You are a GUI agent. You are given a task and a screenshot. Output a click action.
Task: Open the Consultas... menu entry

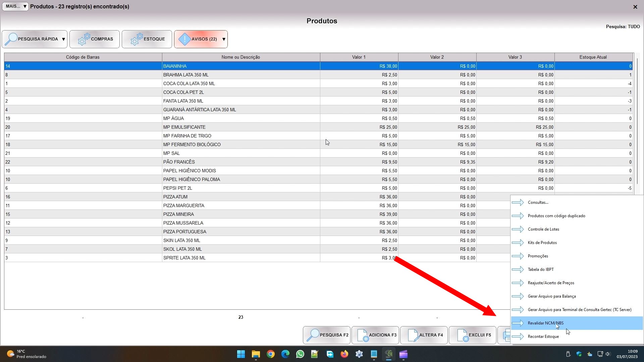[x=577, y=202]
